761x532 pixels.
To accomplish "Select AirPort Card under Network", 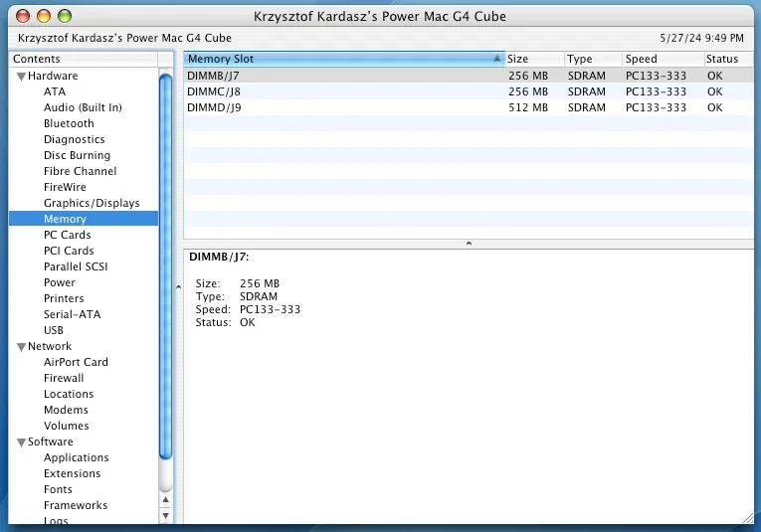I will pyautogui.click(x=76, y=362).
